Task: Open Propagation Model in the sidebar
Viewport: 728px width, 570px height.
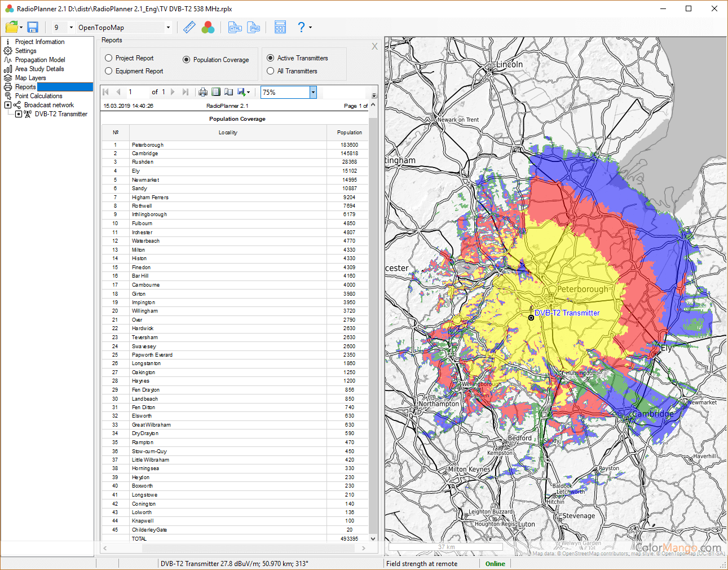Action: 40,60
